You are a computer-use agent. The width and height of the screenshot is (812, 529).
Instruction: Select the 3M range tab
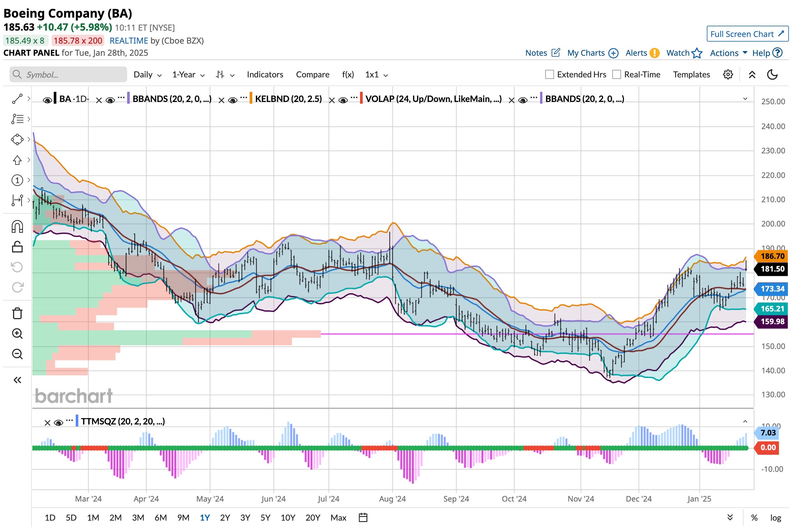pyautogui.click(x=138, y=518)
